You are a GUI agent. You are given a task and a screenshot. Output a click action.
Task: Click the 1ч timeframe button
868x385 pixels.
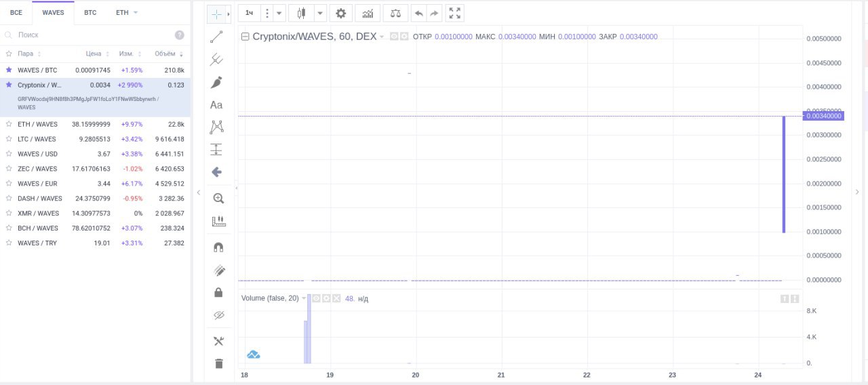click(x=250, y=13)
